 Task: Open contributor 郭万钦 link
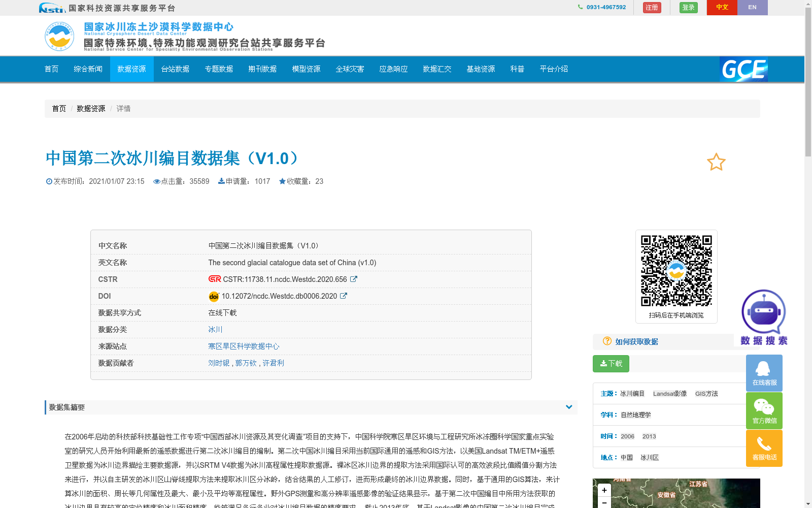tap(246, 363)
